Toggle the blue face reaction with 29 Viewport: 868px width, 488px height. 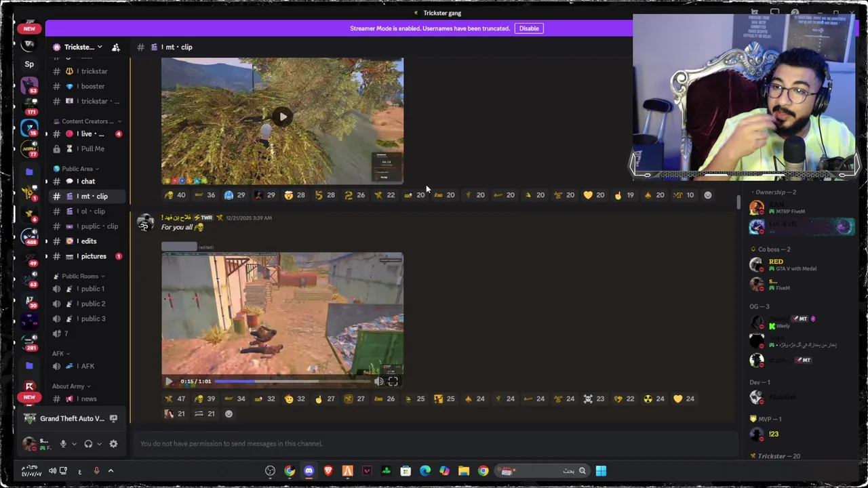click(x=235, y=195)
